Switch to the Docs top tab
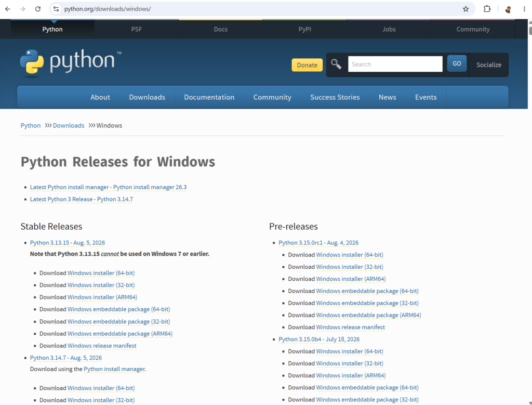The height and width of the screenshot is (405, 532). [x=220, y=29]
